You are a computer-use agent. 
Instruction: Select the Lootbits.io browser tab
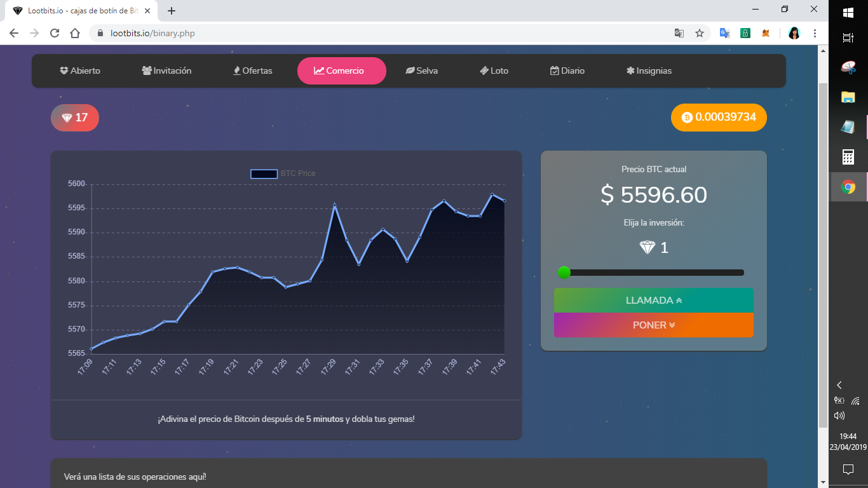click(x=81, y=11)
